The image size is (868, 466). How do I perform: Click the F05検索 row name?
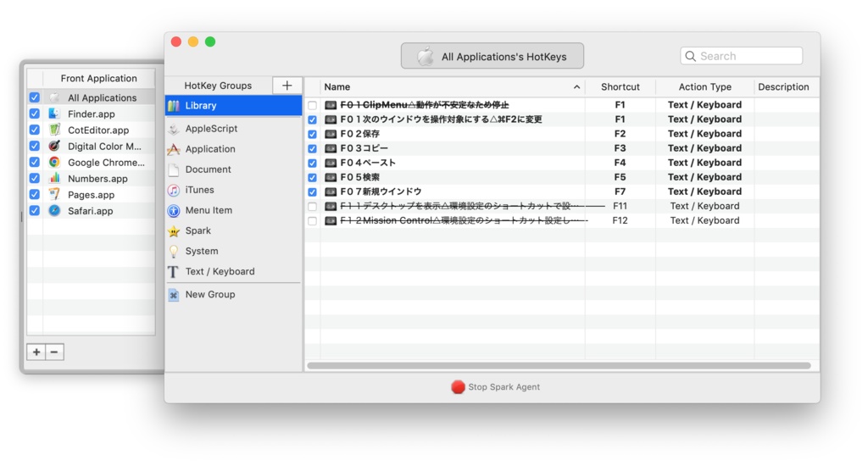359,177
